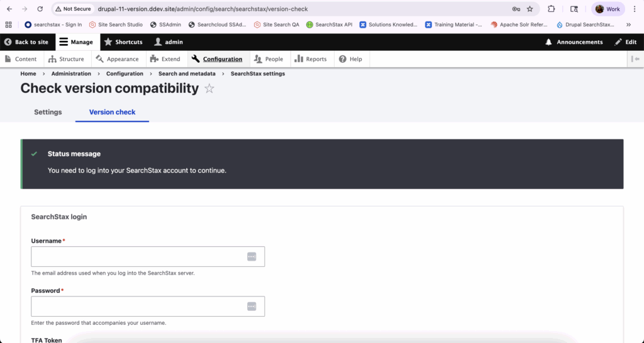The width and height of the screenshot is (644, 343).
Task: Open Searchcloud SSAd... bookmark
Action: (x=217, y=24)
